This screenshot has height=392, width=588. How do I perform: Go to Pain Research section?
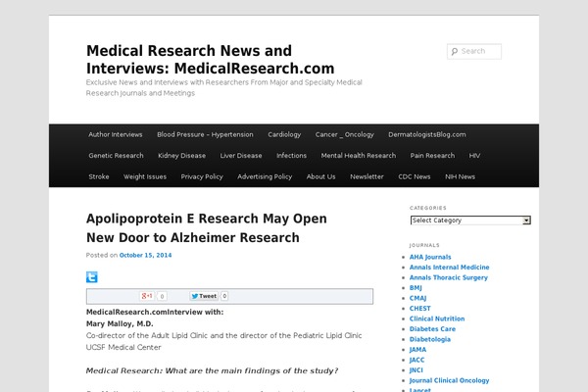432,156
